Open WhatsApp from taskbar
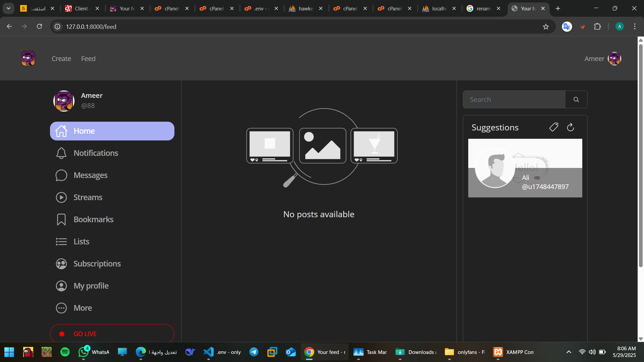The width and height of the screenshot is (644, 362). click(94, 352)
